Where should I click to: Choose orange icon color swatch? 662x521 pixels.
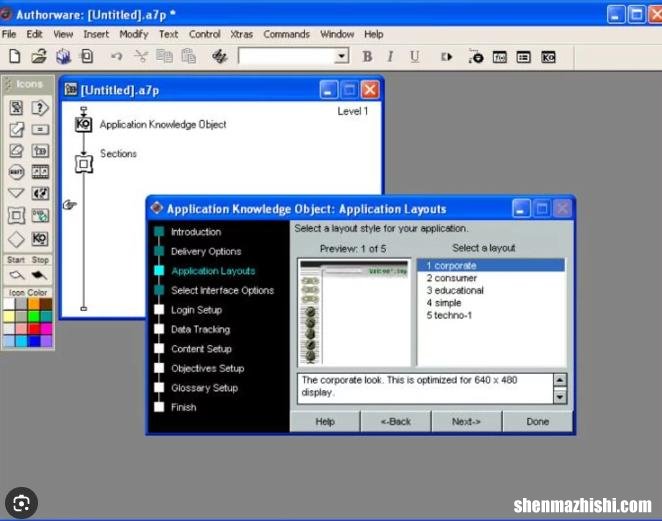tap(34, 304)
